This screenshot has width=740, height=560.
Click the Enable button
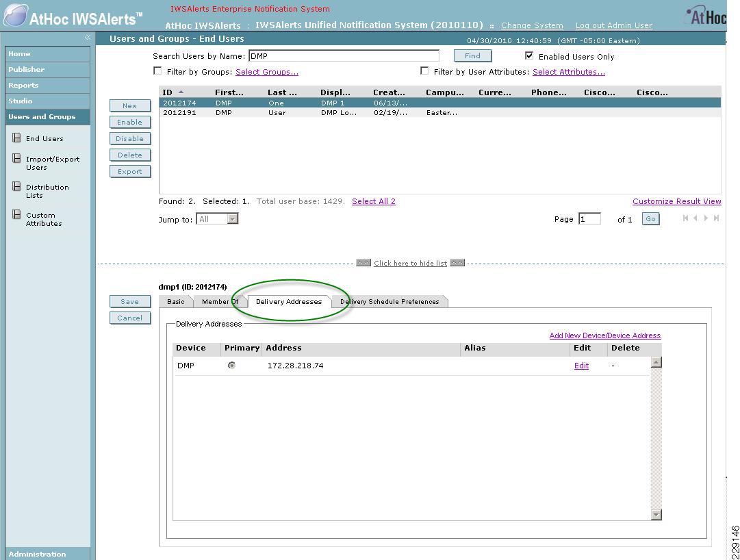tap(130, 122)
